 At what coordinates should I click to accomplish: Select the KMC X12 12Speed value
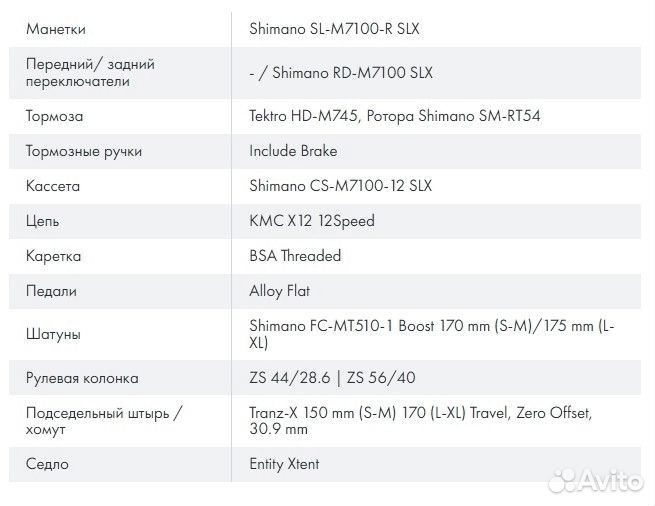coord(311,221)
